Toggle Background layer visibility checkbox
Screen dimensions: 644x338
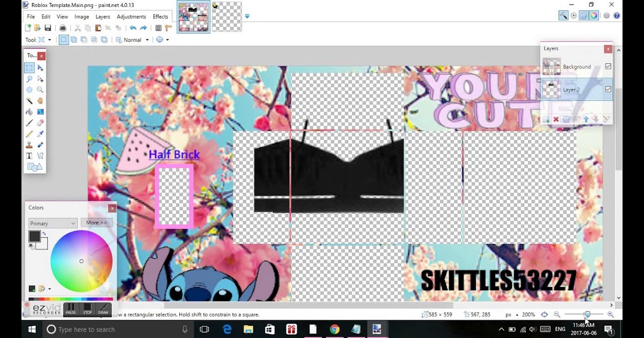pos(608,67)
